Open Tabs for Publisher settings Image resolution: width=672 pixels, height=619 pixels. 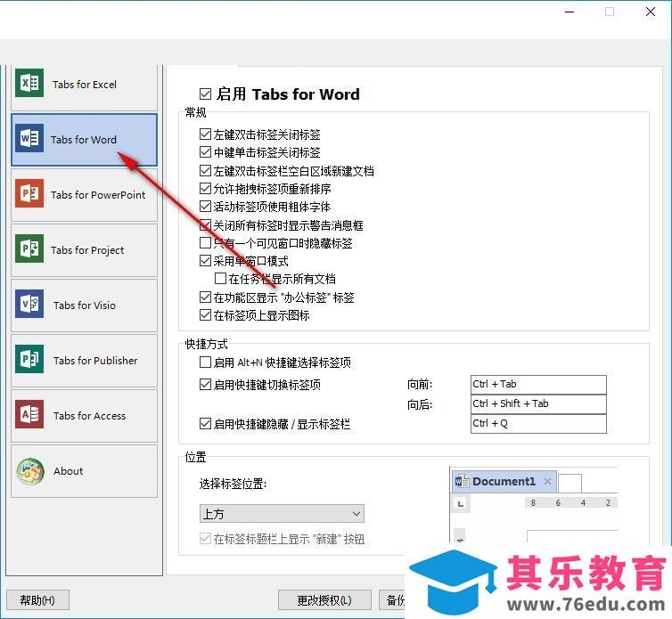[x=84, y=361]
